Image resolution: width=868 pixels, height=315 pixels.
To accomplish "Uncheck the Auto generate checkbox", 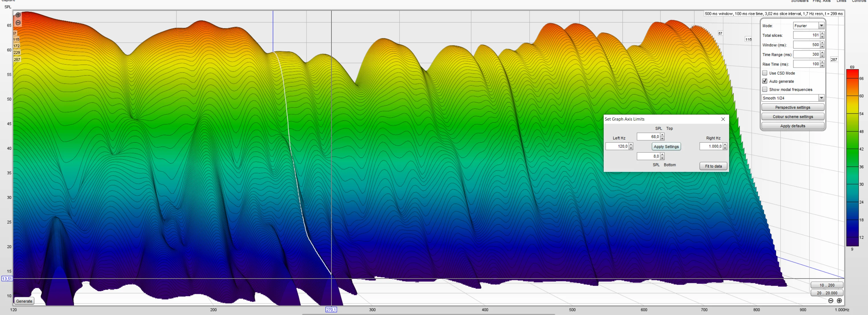I will (765, 81).
